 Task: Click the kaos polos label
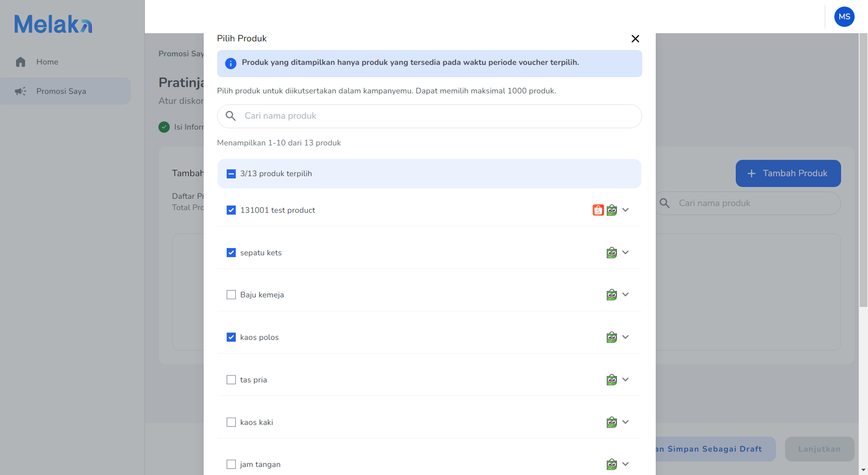(x=260, y=337)
